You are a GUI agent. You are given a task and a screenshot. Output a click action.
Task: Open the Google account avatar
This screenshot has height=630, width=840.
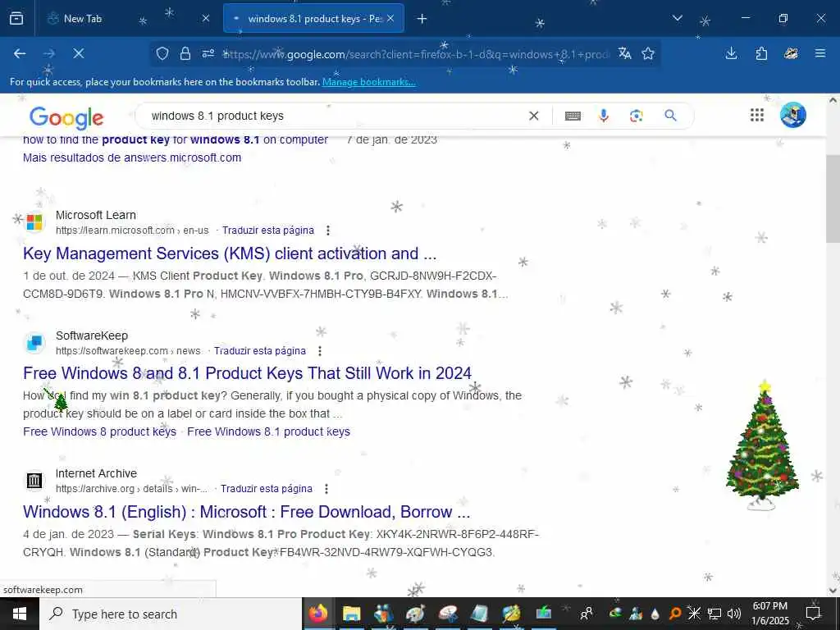click(x=793, y=115)
